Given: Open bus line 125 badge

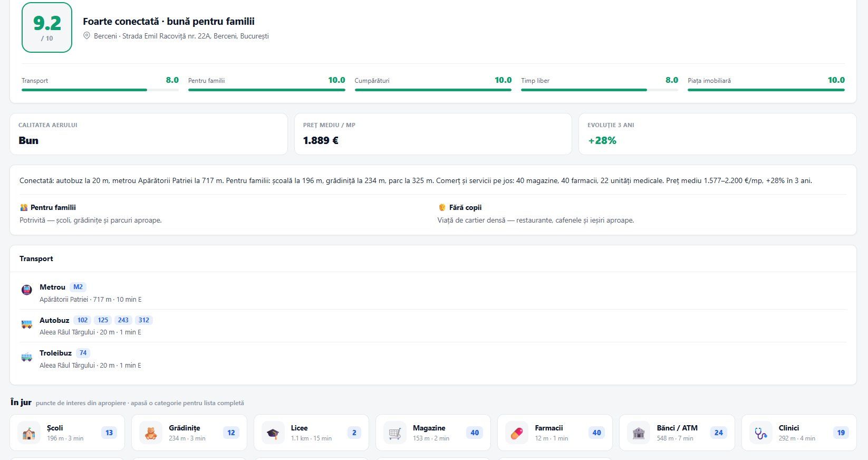Looking at the screenshot, I should tap(103, 320).
